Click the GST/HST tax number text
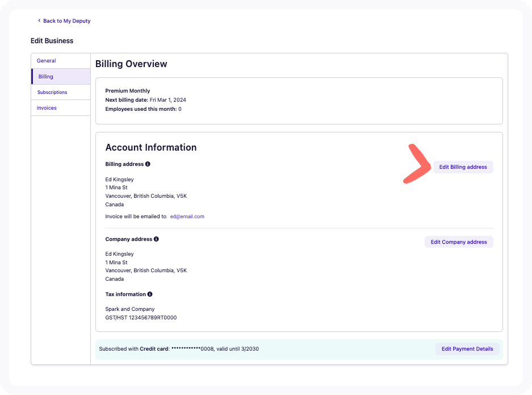This screenshot has height=395, width=532. [x=141, y=318]
